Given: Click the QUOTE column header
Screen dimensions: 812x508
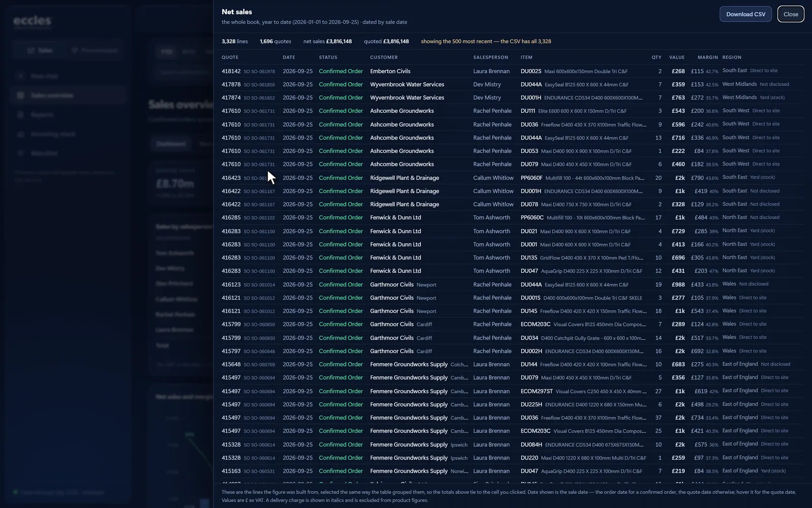Looking at the screenshot, I should [230, 57].
